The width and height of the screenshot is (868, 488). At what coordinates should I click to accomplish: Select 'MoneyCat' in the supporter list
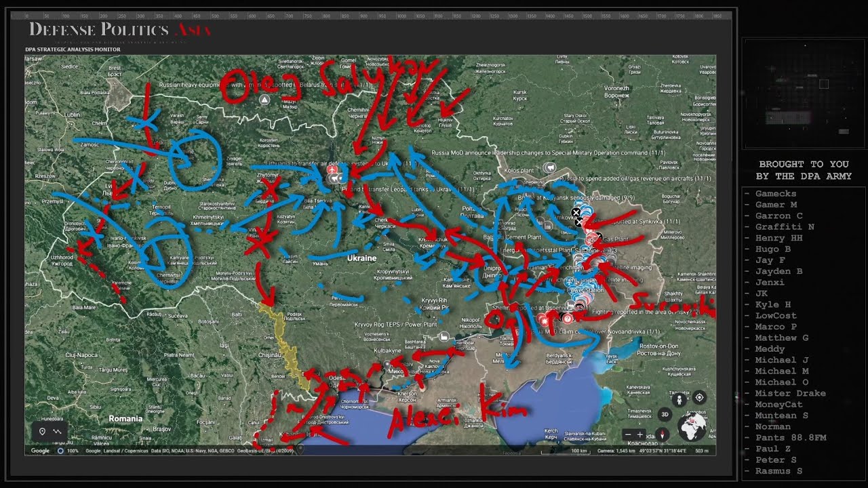(x=778, y=405)
